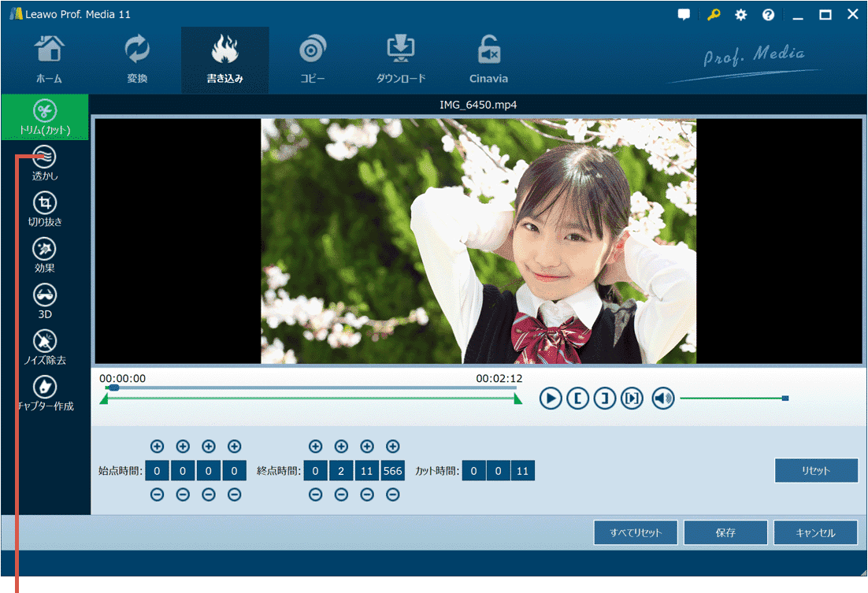This screenshot has width=868, height=593.
Task: Set trim end point with right bracket button
Action: (x=604, y=398)
